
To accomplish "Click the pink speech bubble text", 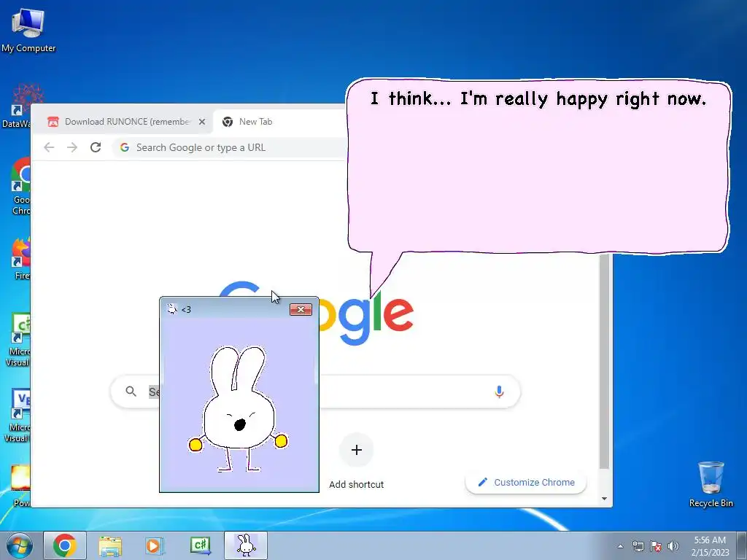I will [538, 99].
